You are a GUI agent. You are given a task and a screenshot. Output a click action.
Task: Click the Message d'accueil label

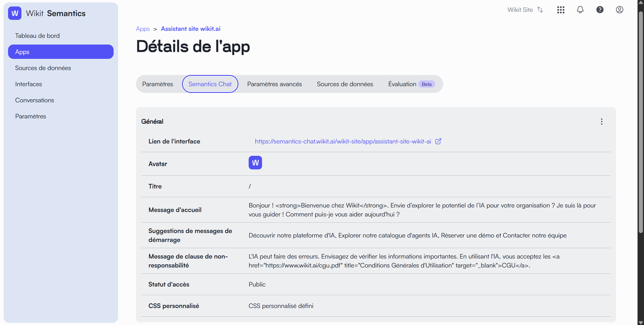tap(175, 210)
